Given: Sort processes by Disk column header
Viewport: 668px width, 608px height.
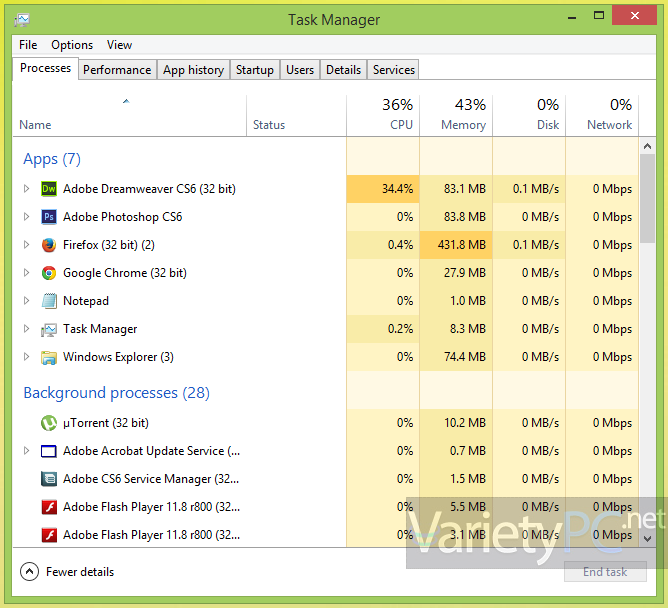Looking at the screenshot, I should click(x=529, y=115).
